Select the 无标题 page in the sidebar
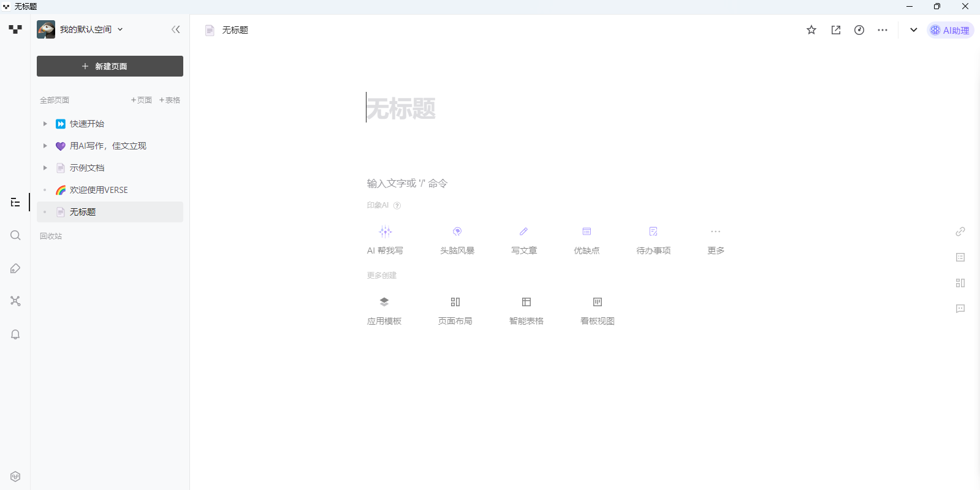 [x=110, y=212]
